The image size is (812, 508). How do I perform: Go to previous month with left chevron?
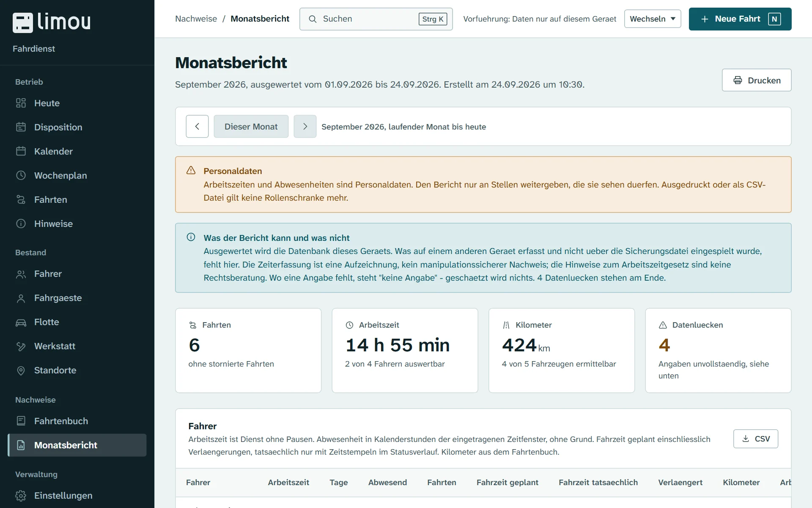(197, 127)
